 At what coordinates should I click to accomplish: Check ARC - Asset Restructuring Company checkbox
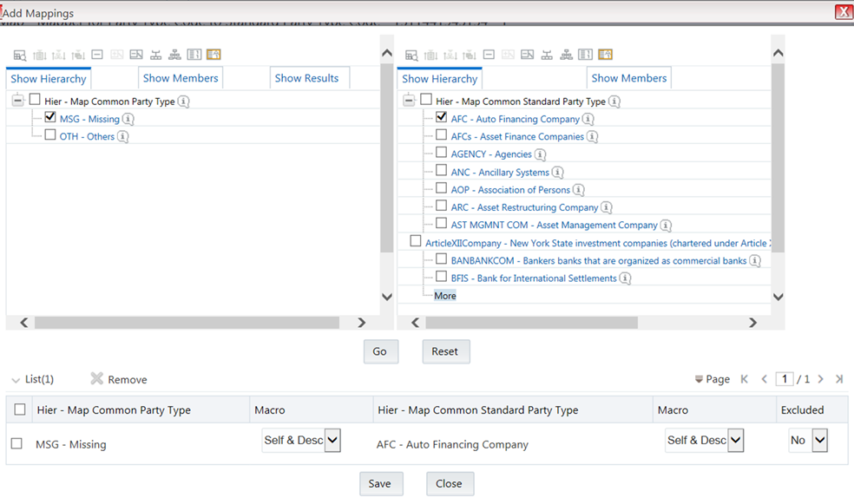pyautogui.click(x=441, y=206)
